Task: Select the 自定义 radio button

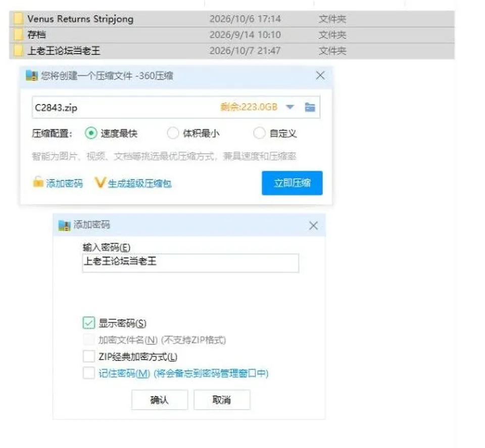Action: (259, 133)
